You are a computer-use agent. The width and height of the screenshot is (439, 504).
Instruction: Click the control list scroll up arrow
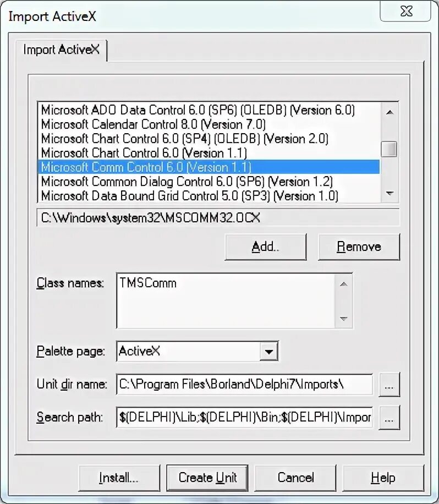(x=390, y=112)
